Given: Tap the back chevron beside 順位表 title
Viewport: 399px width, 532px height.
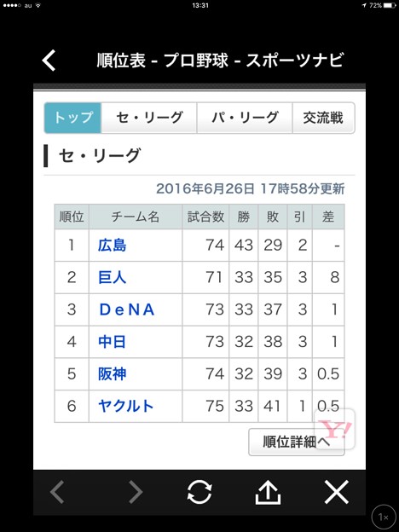Looking at the screenshot, I should tap(49, 61).
